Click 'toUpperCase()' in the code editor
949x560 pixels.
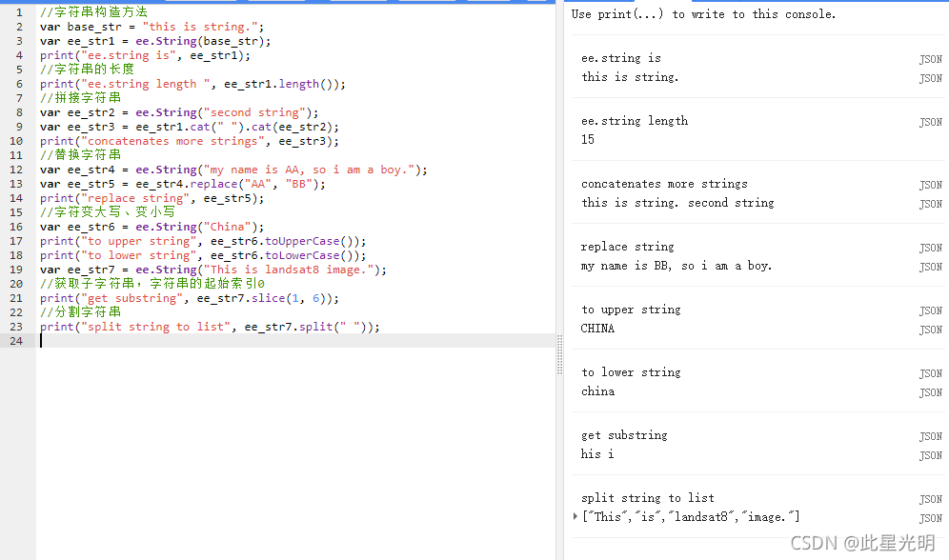click(312, 241)
